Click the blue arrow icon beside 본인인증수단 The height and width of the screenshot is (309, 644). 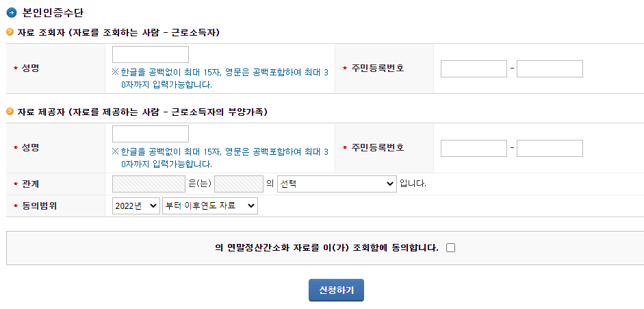[12, 12]
